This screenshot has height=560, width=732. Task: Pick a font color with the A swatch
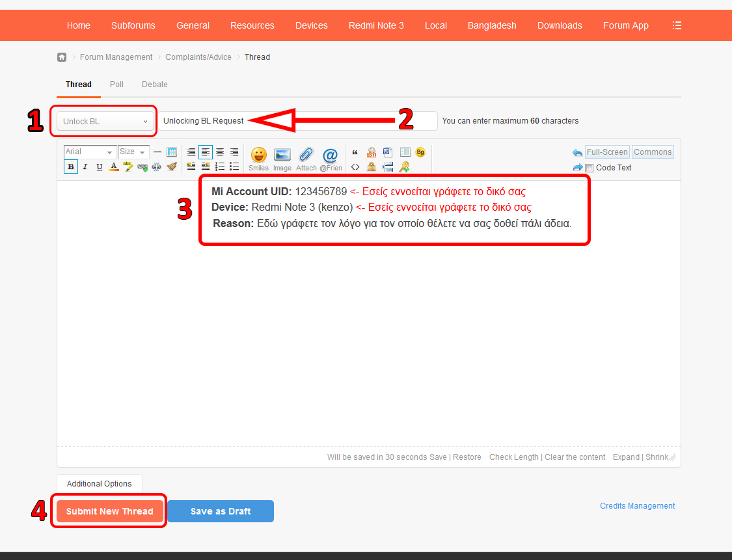point(114,167)
